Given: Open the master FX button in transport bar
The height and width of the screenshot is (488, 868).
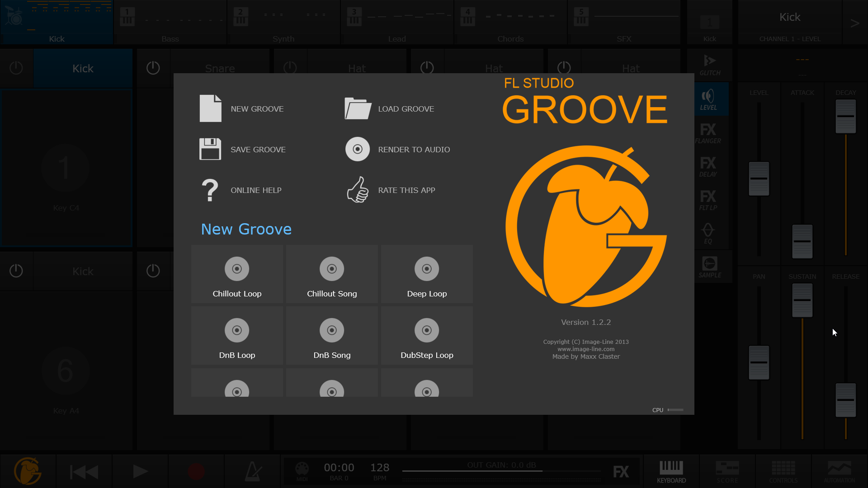Looking at the screenshot, I should 621,472.
